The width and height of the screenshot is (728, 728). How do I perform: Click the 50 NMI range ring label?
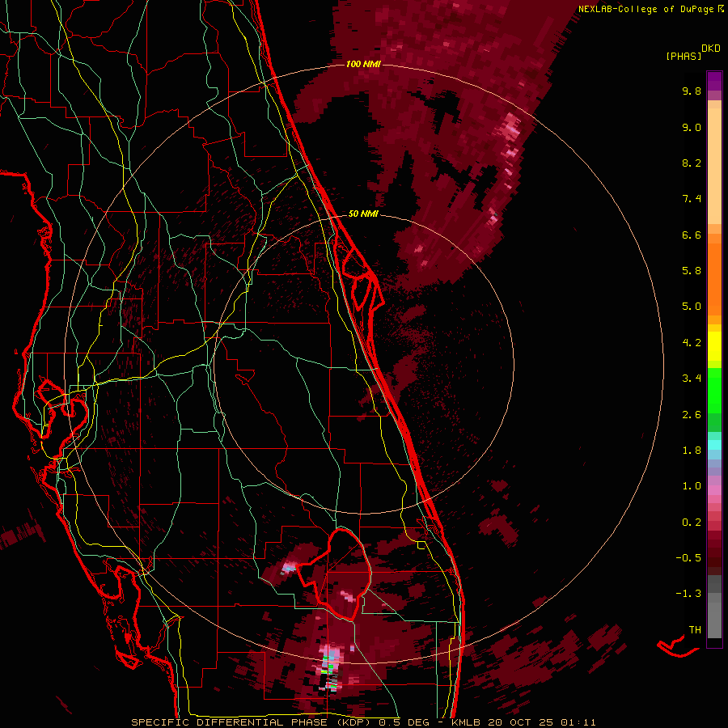click(x=363, y=214)
